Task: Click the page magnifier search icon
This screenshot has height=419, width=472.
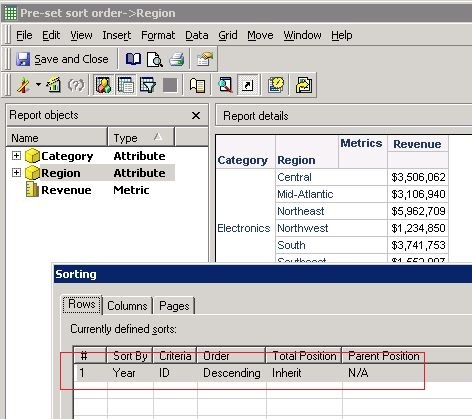Action: pyautogui.click(x=225, y=85)
